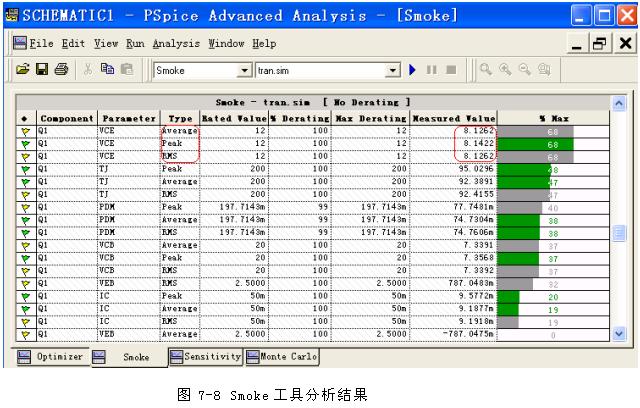
Task: Open the tran.sim profile dropdown
Action: pos(392,70)
